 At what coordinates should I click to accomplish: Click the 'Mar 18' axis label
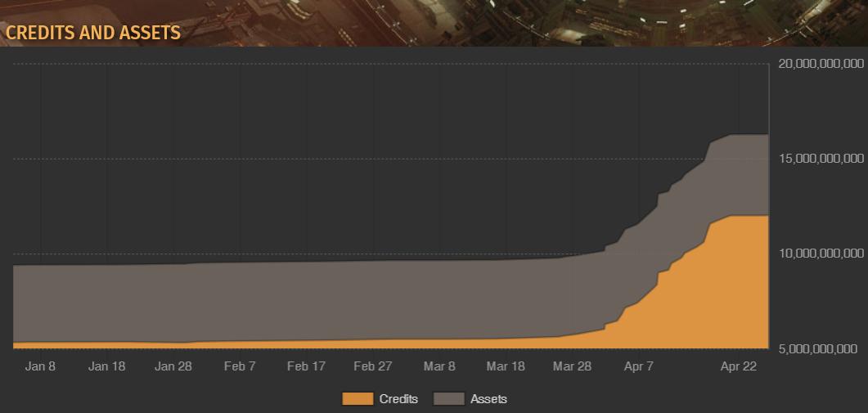pos(506,366)
